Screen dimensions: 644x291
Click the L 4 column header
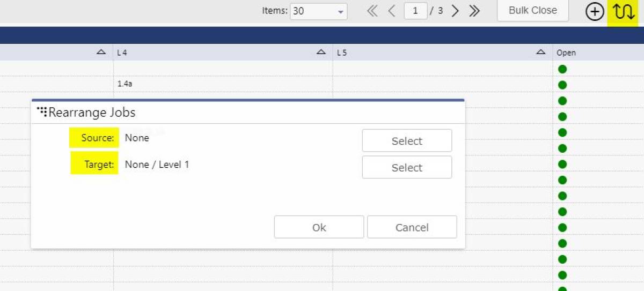(x=215, y=53)
